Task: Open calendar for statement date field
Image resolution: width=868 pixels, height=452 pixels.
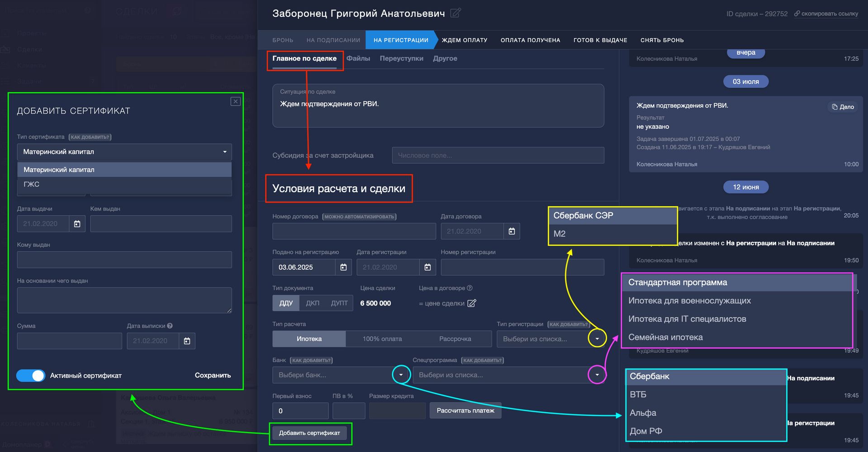Action: [187, 341]
